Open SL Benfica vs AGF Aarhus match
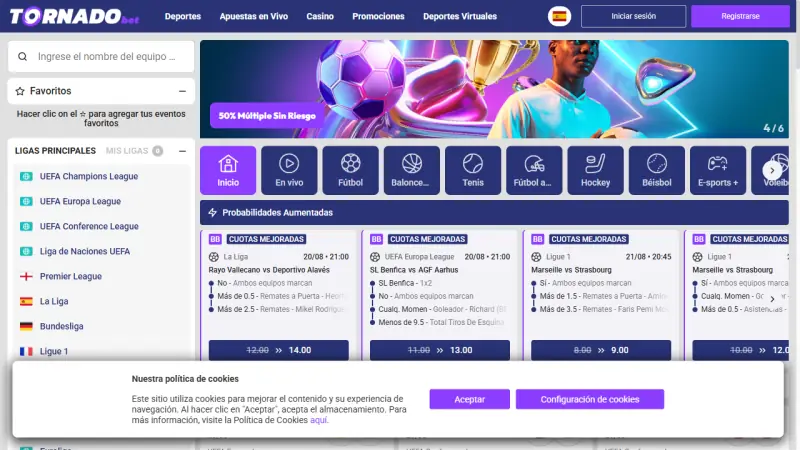 pyautogui.click(x=414, y=270)
